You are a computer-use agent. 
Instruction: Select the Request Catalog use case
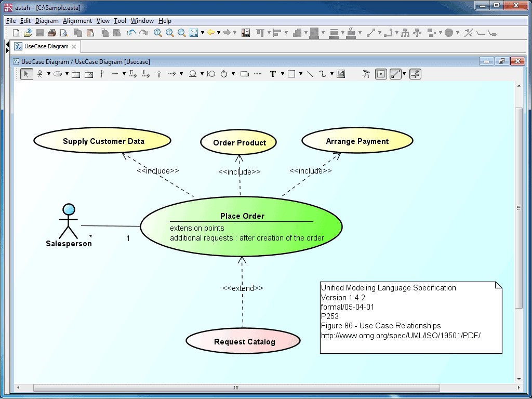pos(244,342)
